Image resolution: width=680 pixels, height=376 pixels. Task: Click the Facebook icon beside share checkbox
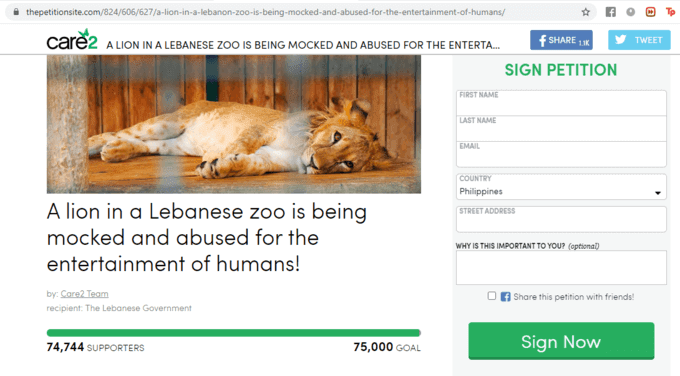click(x=505, y=297)
